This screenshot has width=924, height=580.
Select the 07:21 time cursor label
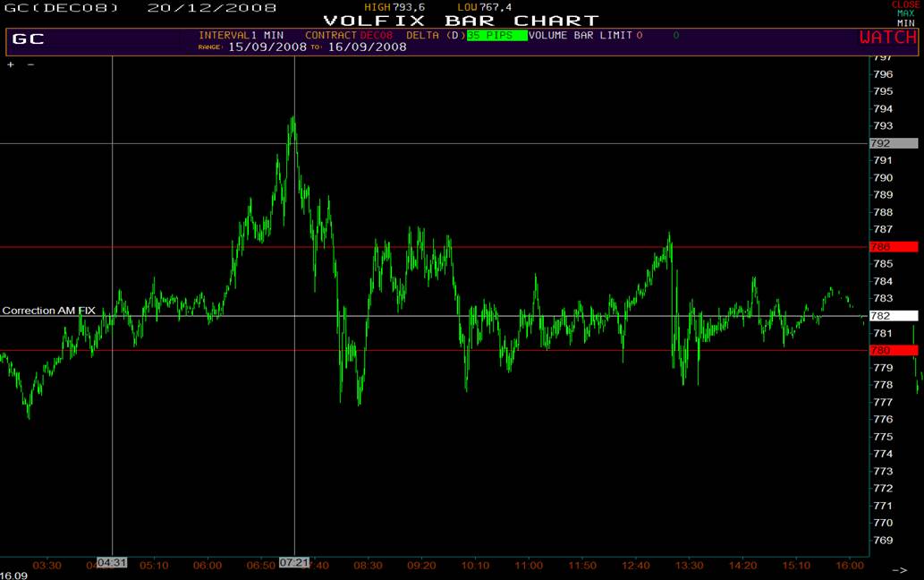click(294, 563)
